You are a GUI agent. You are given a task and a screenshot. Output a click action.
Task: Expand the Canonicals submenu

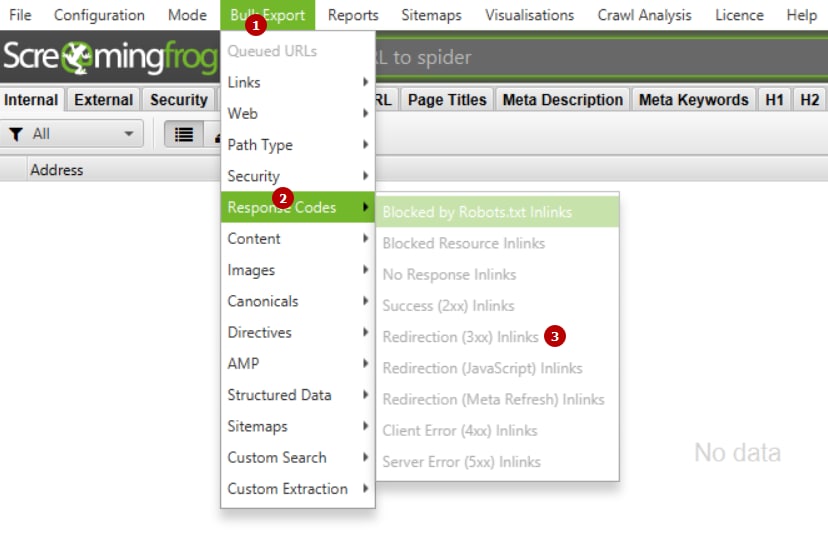(298, 301)
